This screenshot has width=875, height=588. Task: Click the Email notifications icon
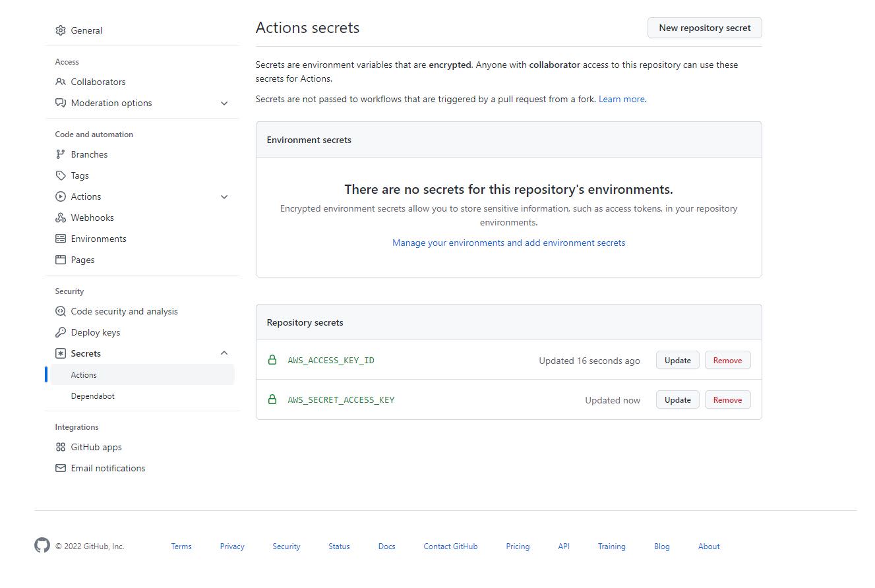(60, 467)
